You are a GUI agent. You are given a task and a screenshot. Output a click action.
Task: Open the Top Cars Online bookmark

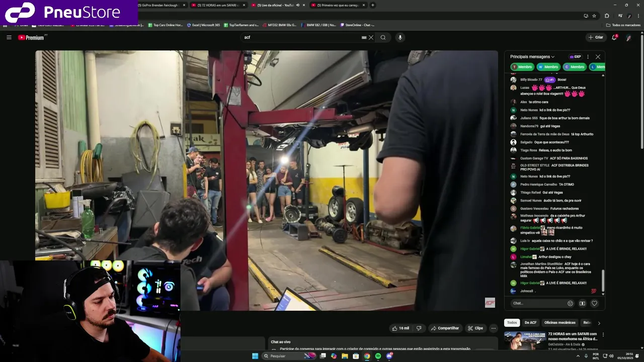(165, 25)
